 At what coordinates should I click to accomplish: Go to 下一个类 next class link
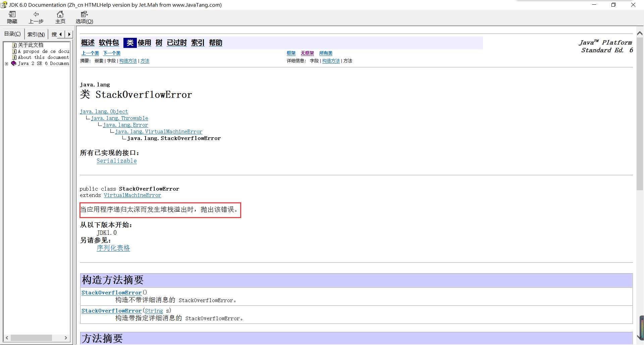point(112,53)
